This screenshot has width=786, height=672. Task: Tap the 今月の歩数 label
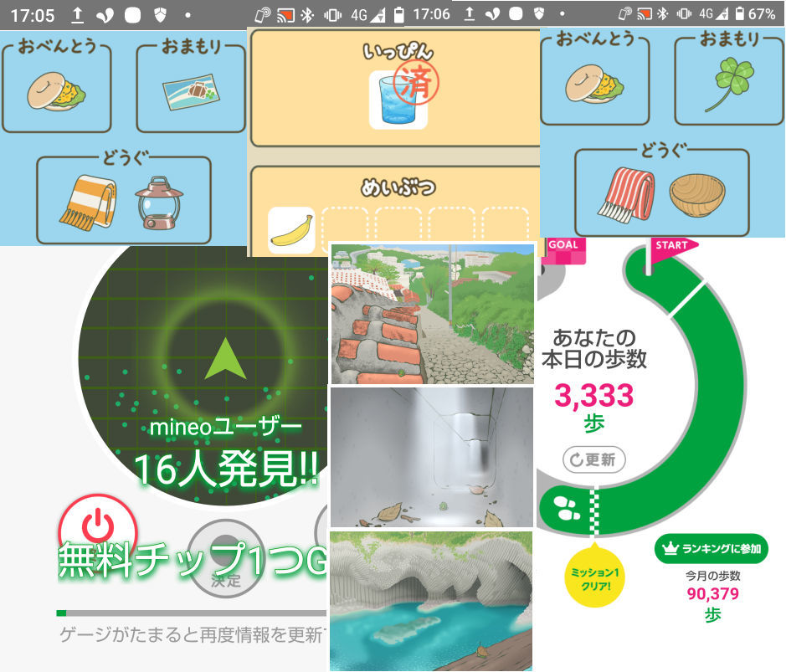(x=712, y=576)
